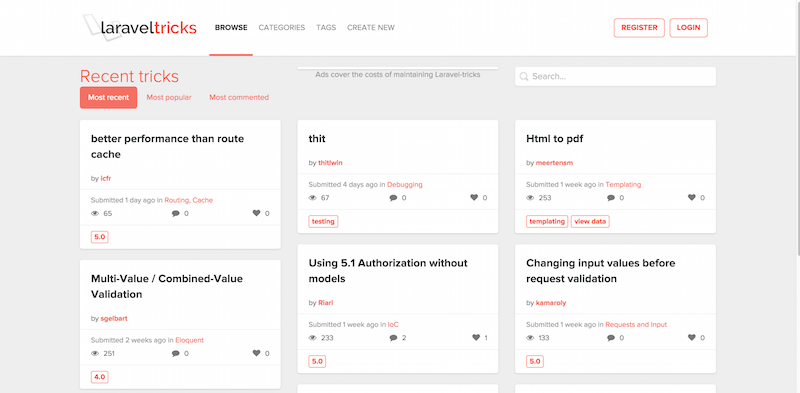The height and width of the screenshot is (393, 800).
Task: Like the 'better performance than route cache' trick
Action: coord(257,213)
